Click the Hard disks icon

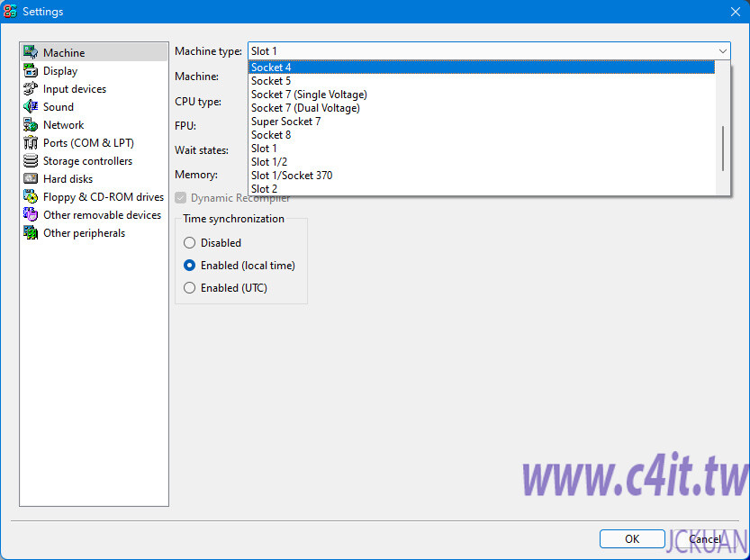[x=31, y=179]
